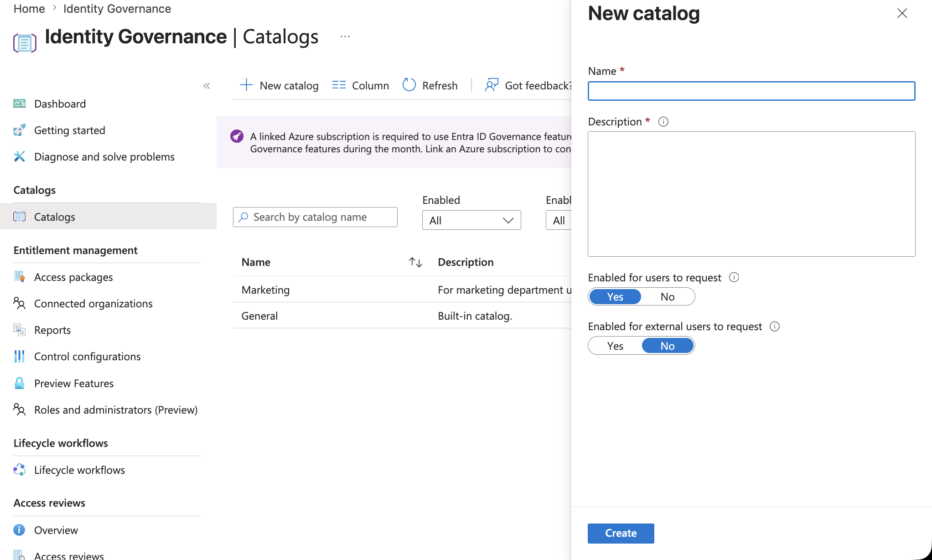Click the Refresh circular arrow icon
Image resolution: width=932 pixels, height=560 pixels.
[x=409, y=85]
